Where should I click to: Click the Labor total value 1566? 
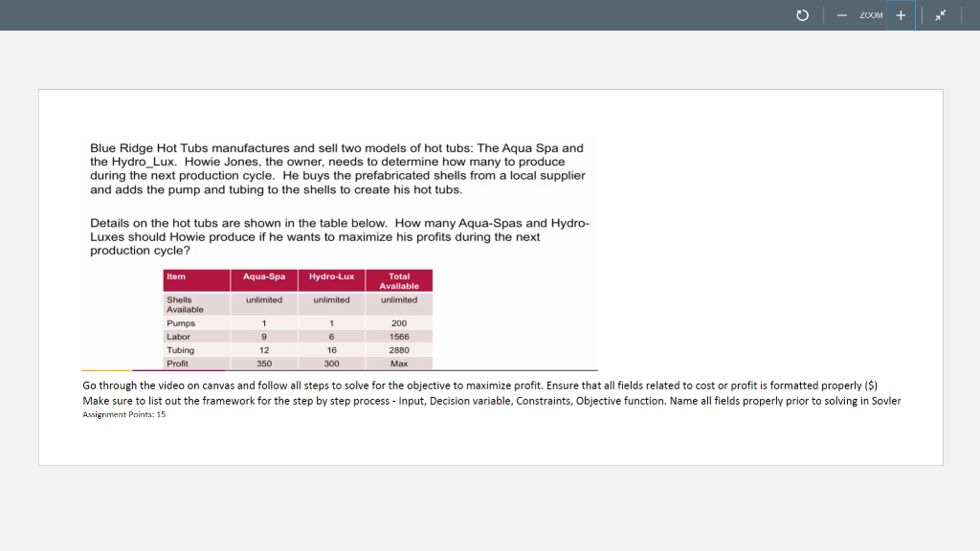(399, 336)
